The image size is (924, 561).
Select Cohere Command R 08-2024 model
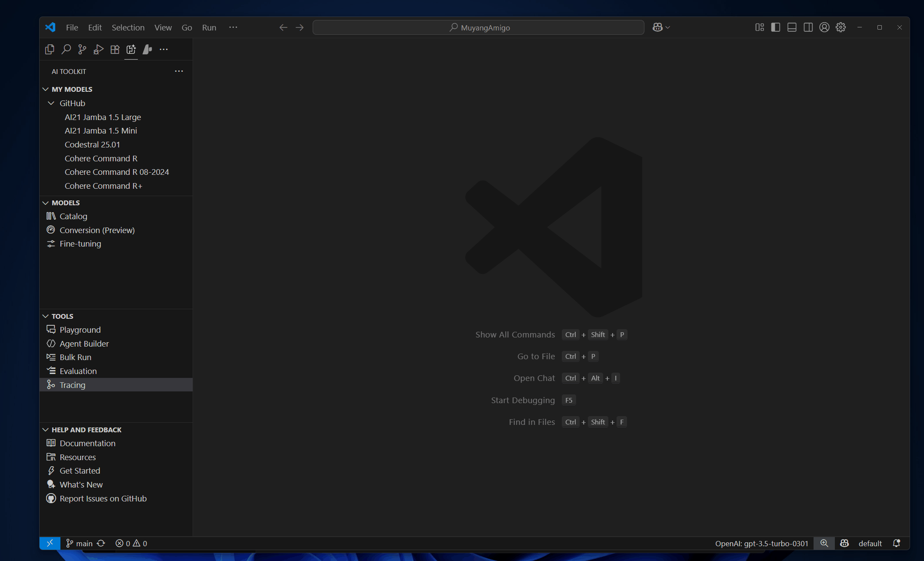pyautogui.click(x=116, y=172)
